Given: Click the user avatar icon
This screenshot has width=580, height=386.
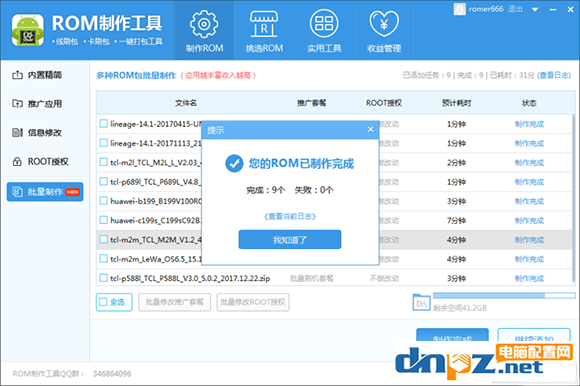Looking at the screenshot, I should (459, 9).
